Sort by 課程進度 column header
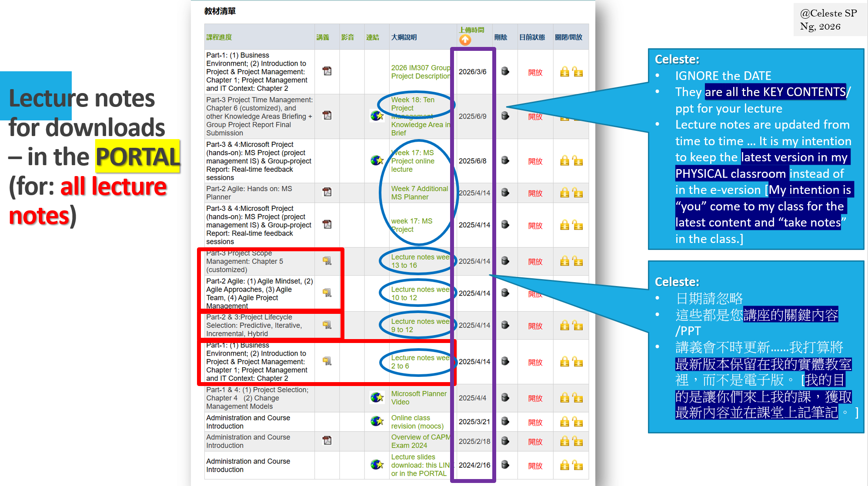 pos(219,37)
